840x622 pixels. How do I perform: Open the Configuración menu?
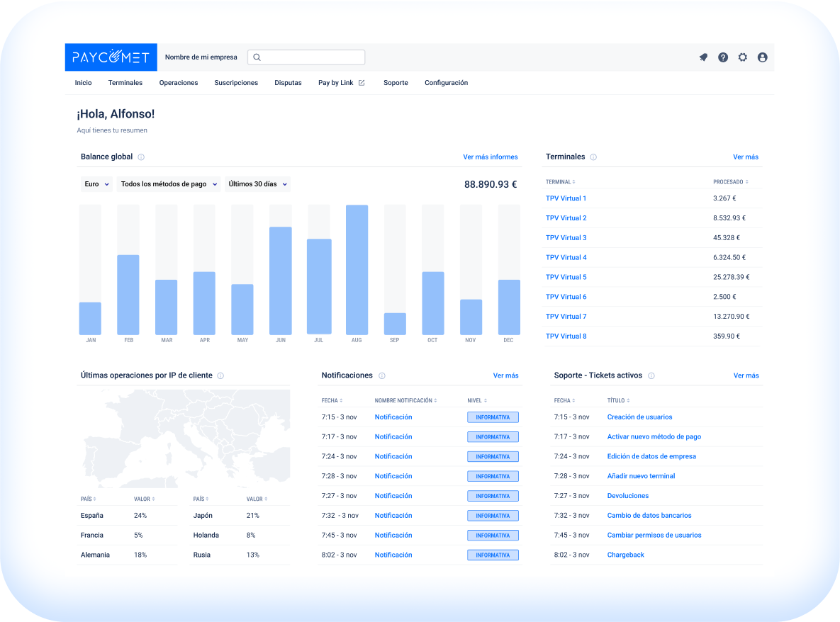[x=447, y=83]
